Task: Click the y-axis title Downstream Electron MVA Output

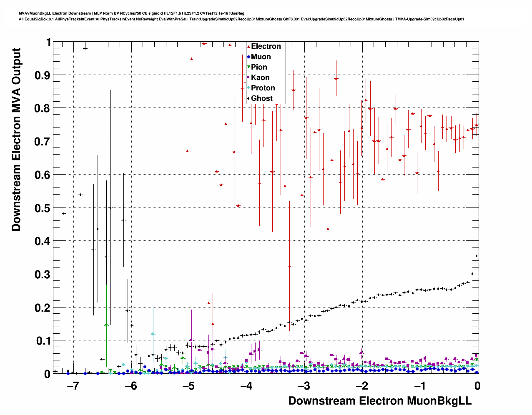Action: click(16, 140)
